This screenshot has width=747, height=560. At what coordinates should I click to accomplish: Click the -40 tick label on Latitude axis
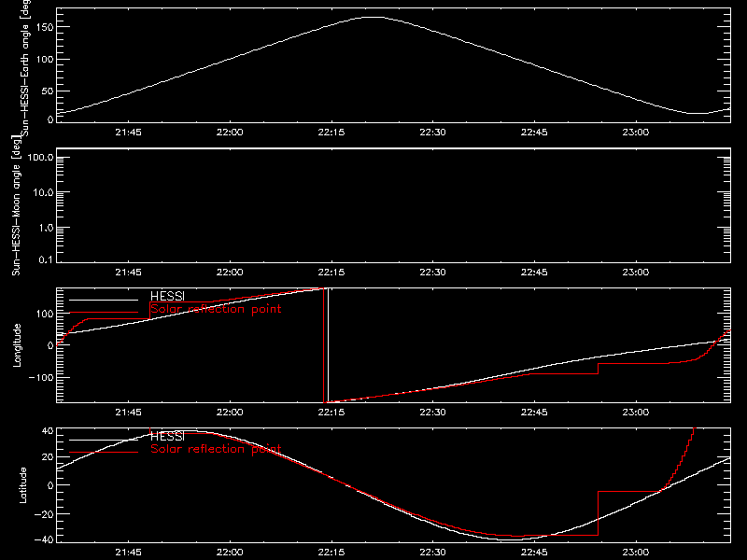tap(44, 540)
